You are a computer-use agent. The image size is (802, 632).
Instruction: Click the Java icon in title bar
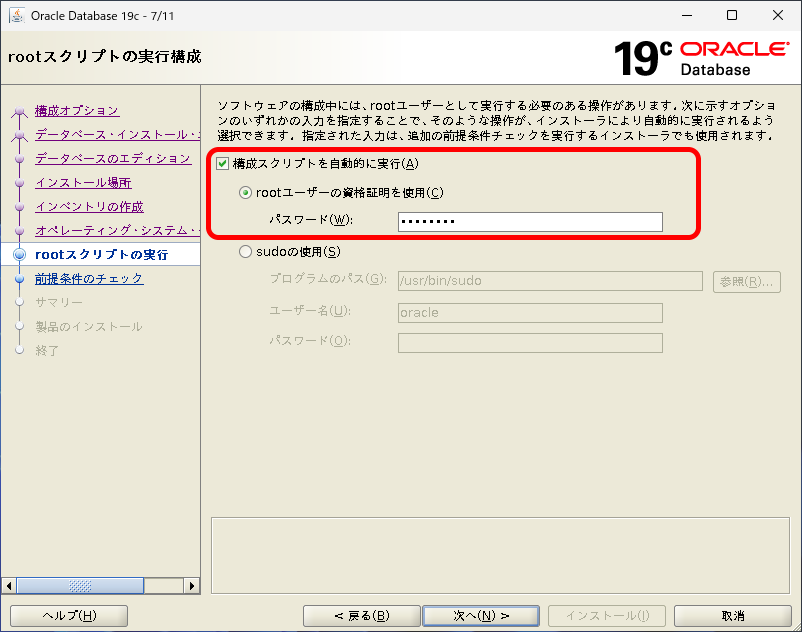coord(17,15)
